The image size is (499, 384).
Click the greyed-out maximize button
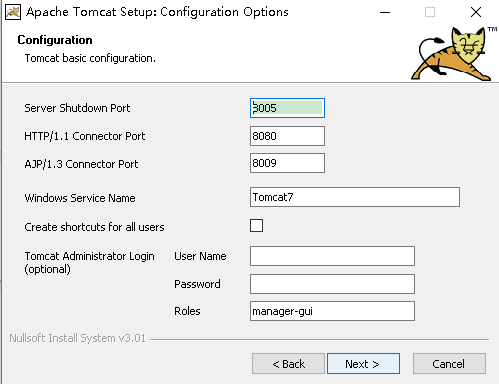tap(430, 12)
